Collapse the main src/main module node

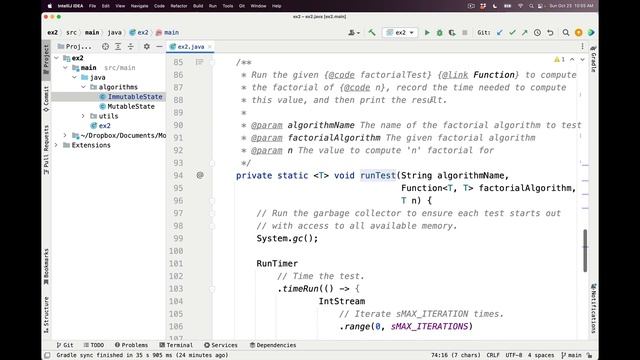(x=65, y=68)
